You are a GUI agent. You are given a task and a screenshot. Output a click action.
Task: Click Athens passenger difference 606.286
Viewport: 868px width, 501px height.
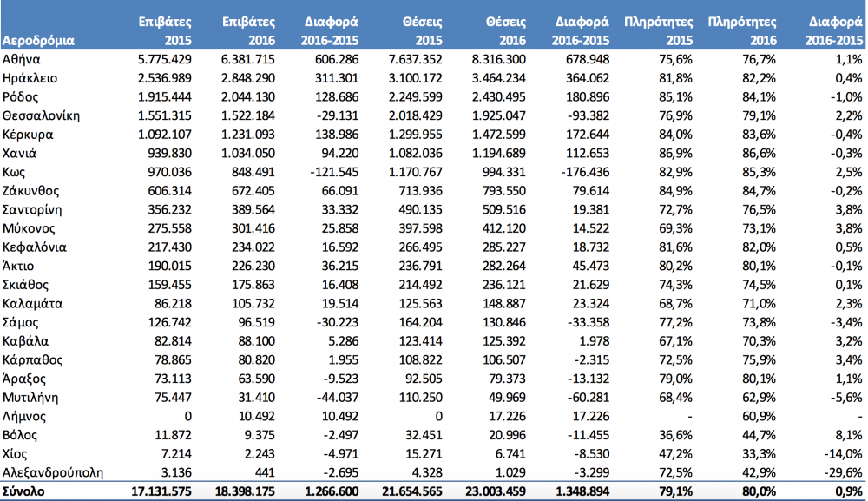click(x=335, y=60)
